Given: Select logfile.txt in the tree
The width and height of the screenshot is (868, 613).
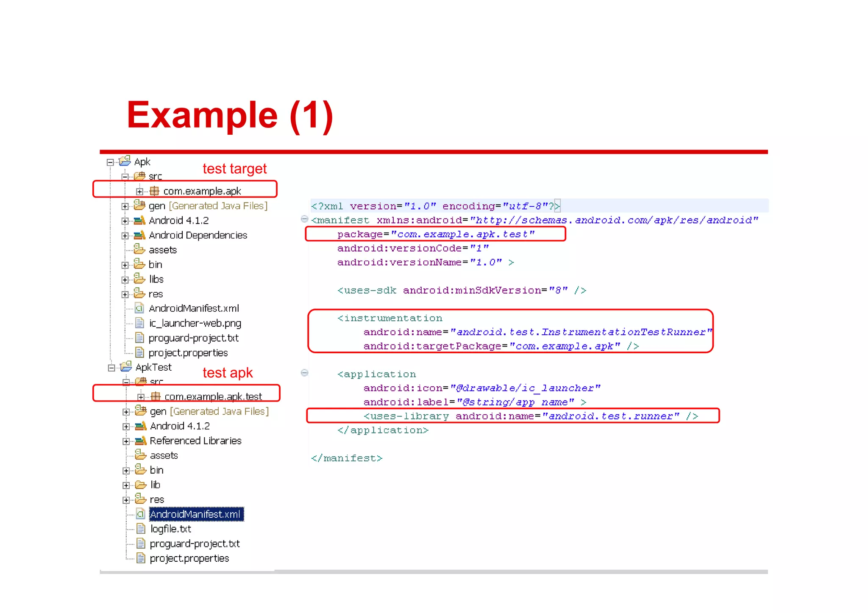Looking at the screenshot, I should 171,529.
